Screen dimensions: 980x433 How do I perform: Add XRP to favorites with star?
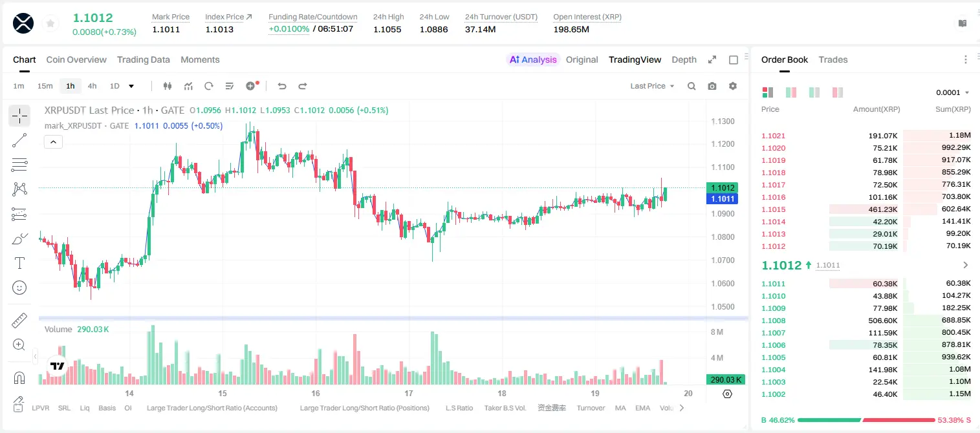[x=50, y=24]
